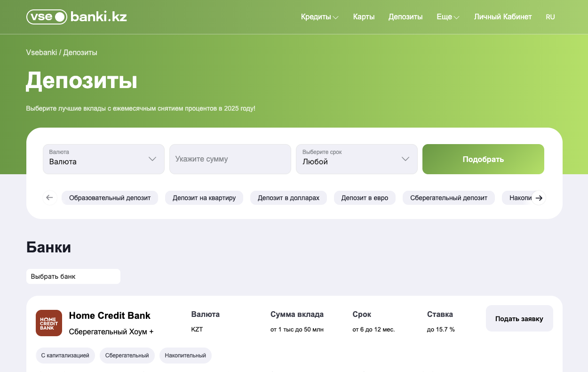
Task: Open the Депозиты menu item
Action: (405, 17)
